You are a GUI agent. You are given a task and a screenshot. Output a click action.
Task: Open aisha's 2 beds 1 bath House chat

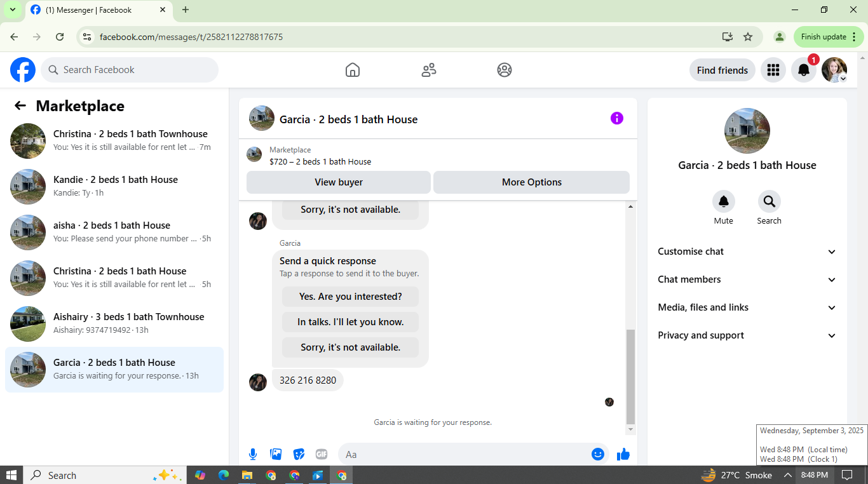[x=114, y=232]
